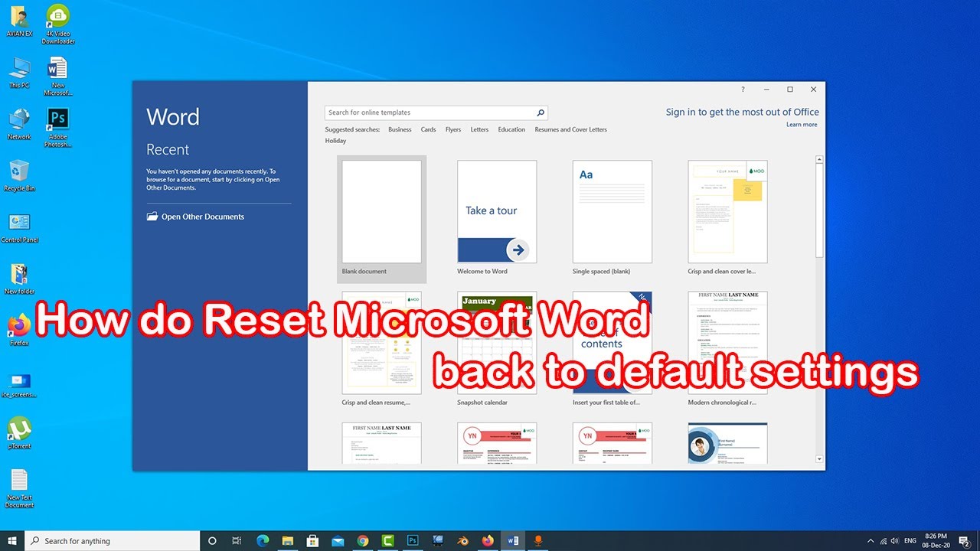
Task: Launch Firefox from the taskbar
Action: [488, 540]
